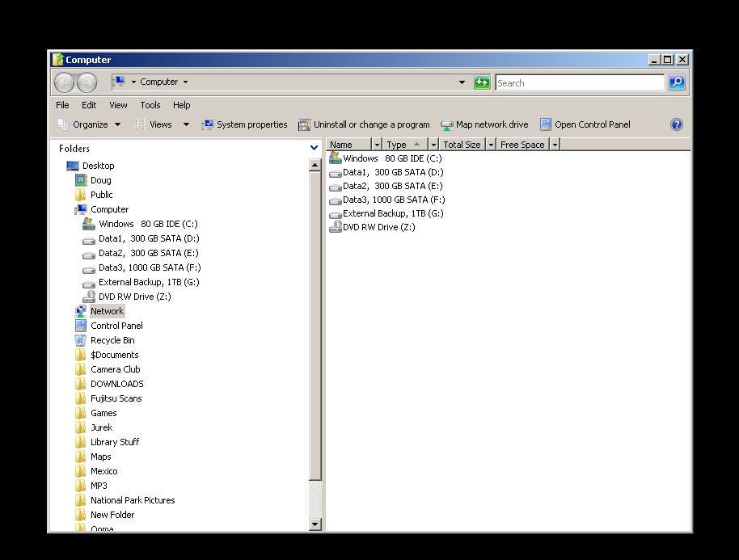Click the blue Search magnifier button
The width and height of the screenshot is (739, 560).
[677, 82]
